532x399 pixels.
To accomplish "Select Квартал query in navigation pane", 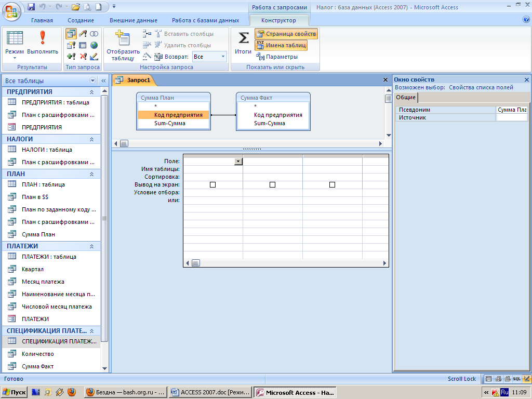I will (33, 269).
